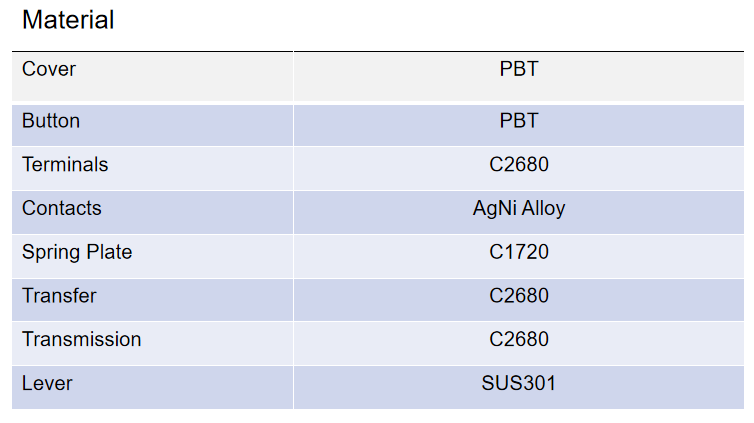The width and height of the screenshot is (754, 423).
Task: Select the Lever label cell
Action: pyautogui.click(x=47, y=383)
